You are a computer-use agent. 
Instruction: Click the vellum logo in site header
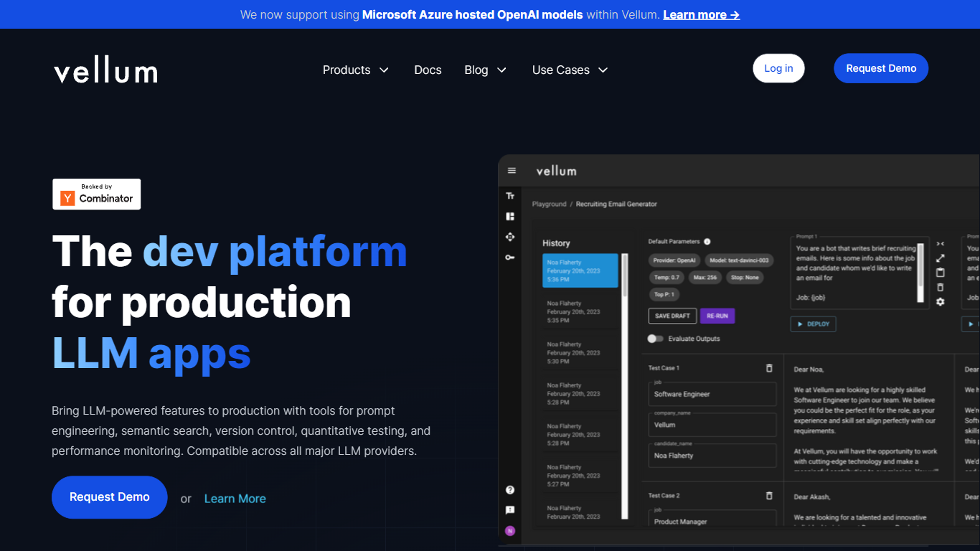tap(105, 70)
